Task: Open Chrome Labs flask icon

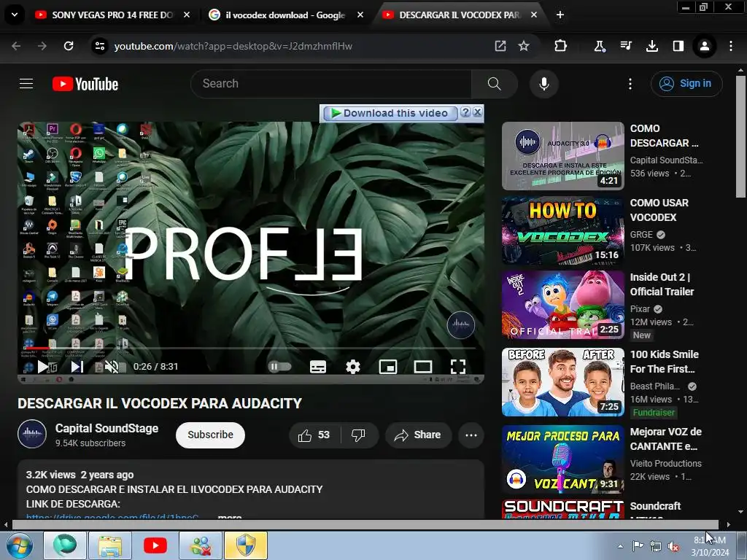Action: tap(600, 46)
